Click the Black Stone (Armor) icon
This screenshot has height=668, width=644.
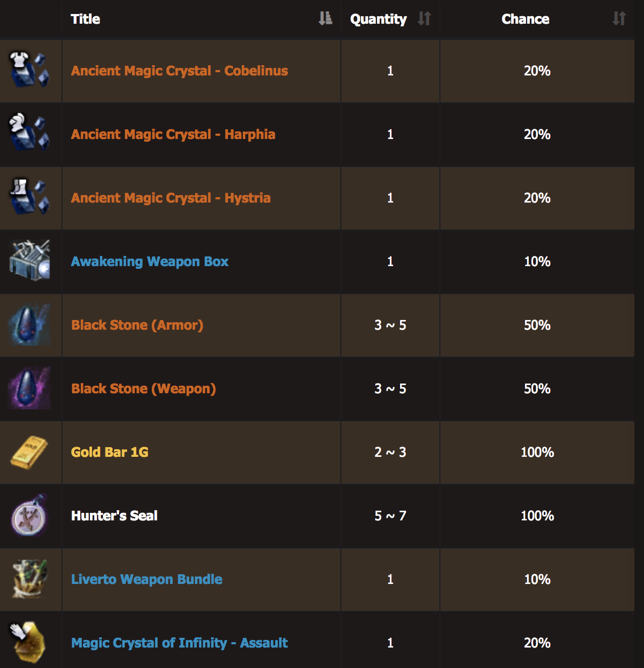click(x=30, y=324)
